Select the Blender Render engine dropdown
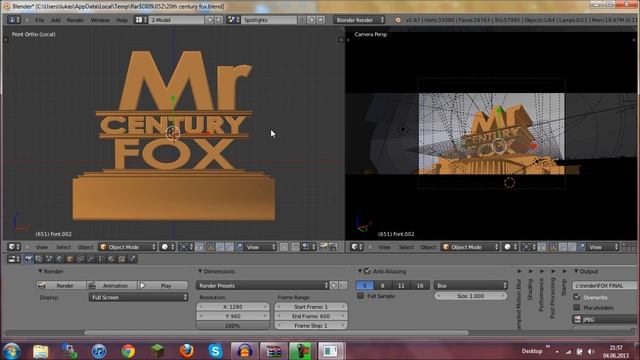 (359, 20)
